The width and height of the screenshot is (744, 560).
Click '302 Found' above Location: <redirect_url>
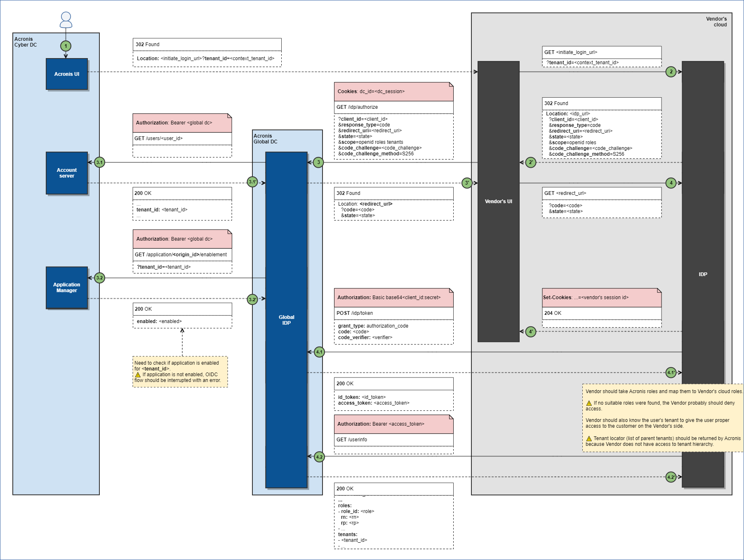394,193
